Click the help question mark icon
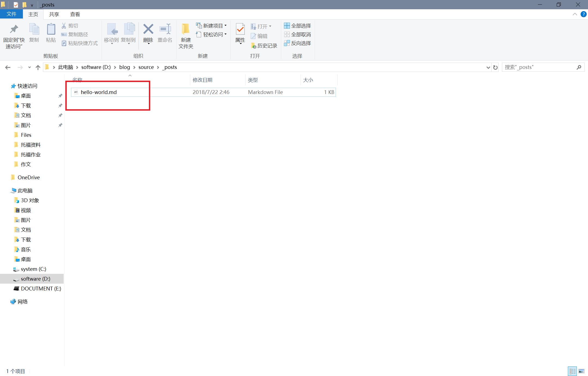Viewport: 588px width, 376px height. (x=583, y=14)
